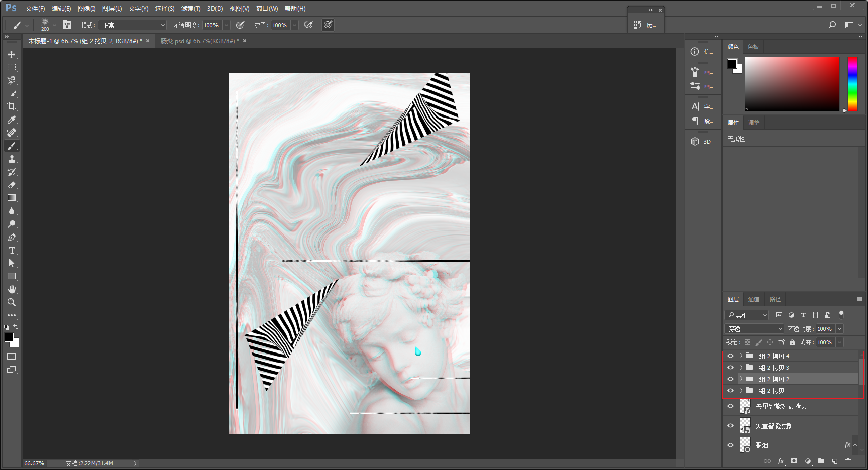The height and width of the screenshot is (470, 868).
Task: Open the 滤镜(T) menu
Action: click(191, 9)
